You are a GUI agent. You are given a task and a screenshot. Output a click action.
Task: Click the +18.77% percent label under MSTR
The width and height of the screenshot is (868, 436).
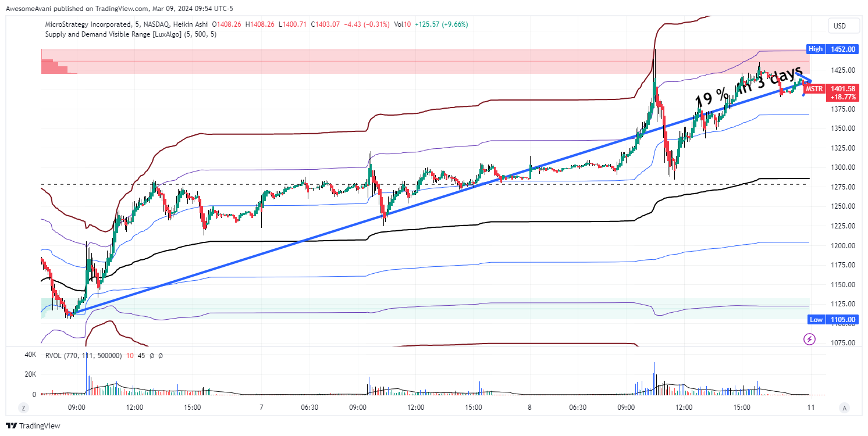[x=843, y=97]
